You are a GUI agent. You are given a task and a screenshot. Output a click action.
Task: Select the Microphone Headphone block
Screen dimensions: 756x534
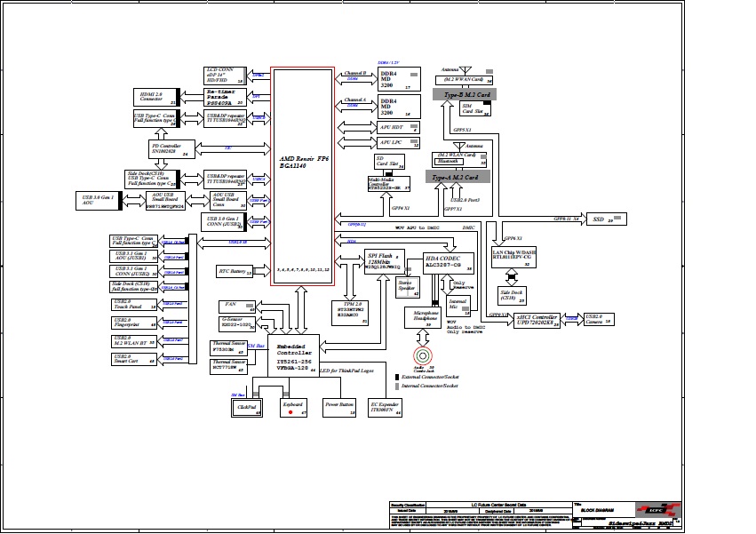click(423, 317)
